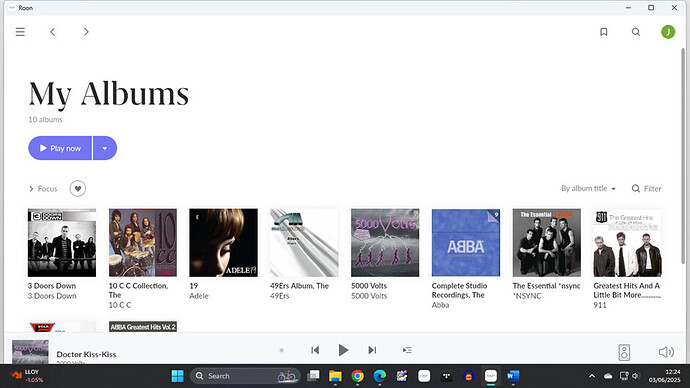Click the *NSYNC artist name
The height and width of the screenshot is (388, 690).
tap(527, 296)
